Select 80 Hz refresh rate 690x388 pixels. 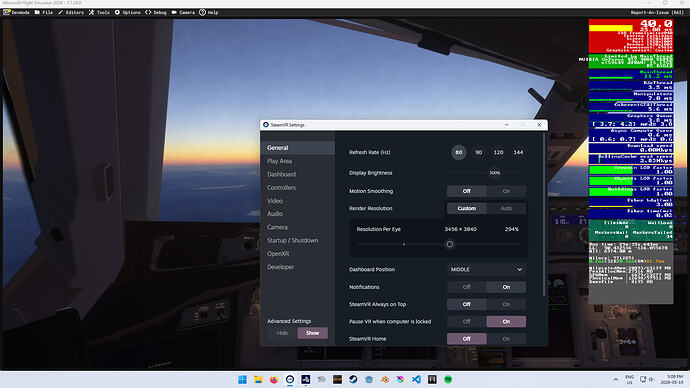(x=459, y=152)
